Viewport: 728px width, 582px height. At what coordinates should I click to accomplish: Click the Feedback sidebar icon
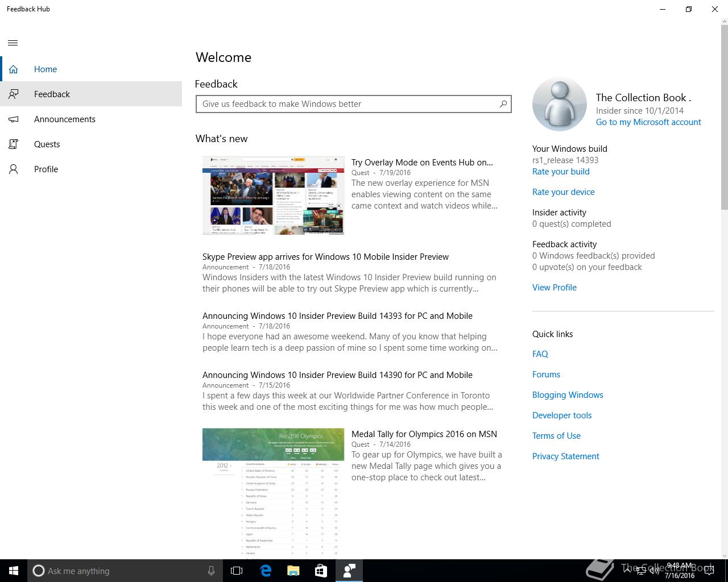pos(13,94)
